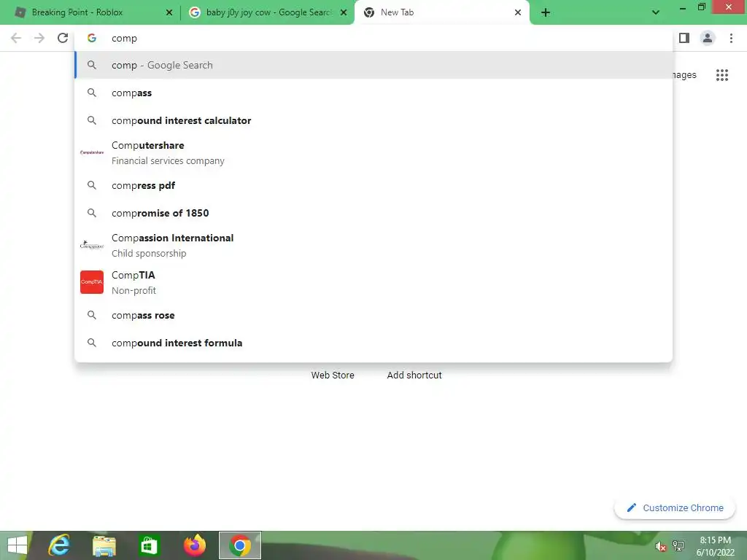Click the Compassion International logo thumbnail
Viewport: 747px width, 560px height.
(92, 245)
